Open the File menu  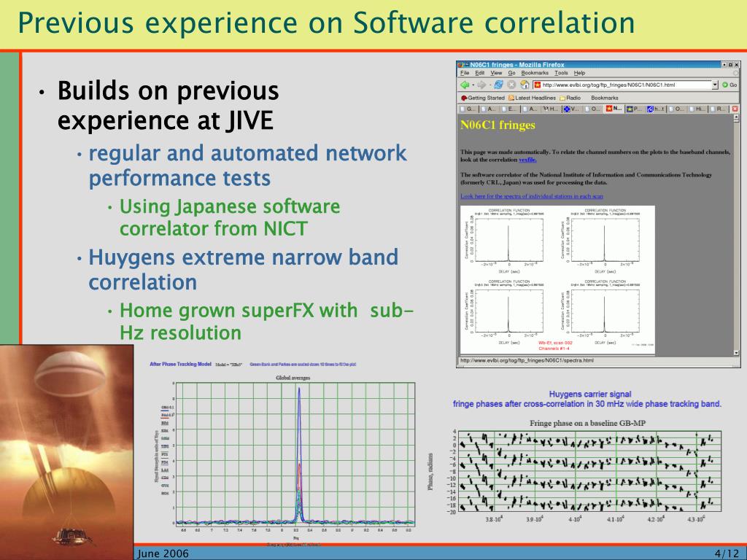[x=465, y=73]
